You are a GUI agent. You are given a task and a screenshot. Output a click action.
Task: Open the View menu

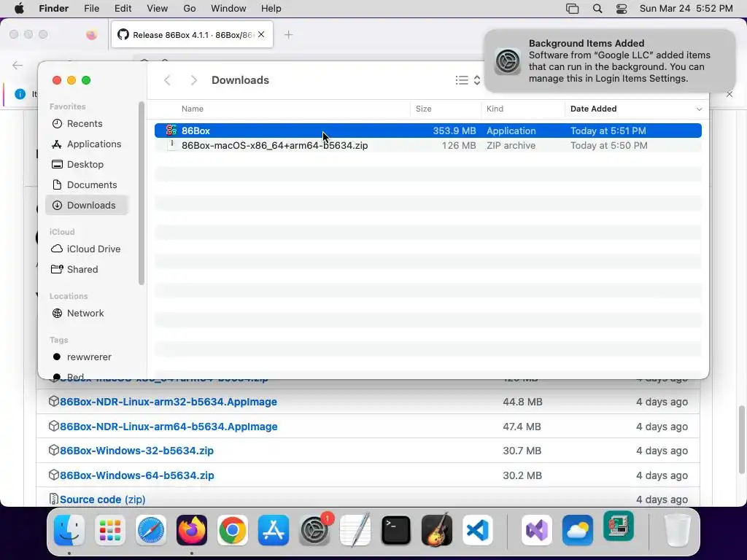pos(158,9)
